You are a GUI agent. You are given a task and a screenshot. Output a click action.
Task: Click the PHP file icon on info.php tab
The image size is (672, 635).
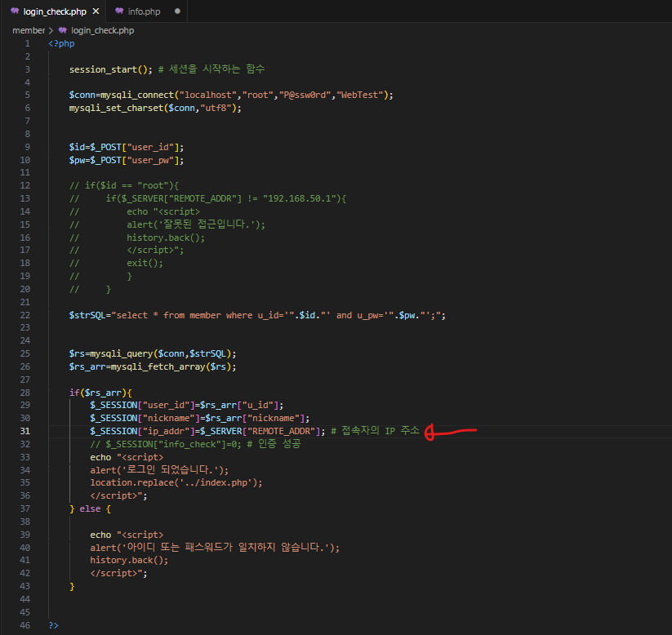click(119, 11)
